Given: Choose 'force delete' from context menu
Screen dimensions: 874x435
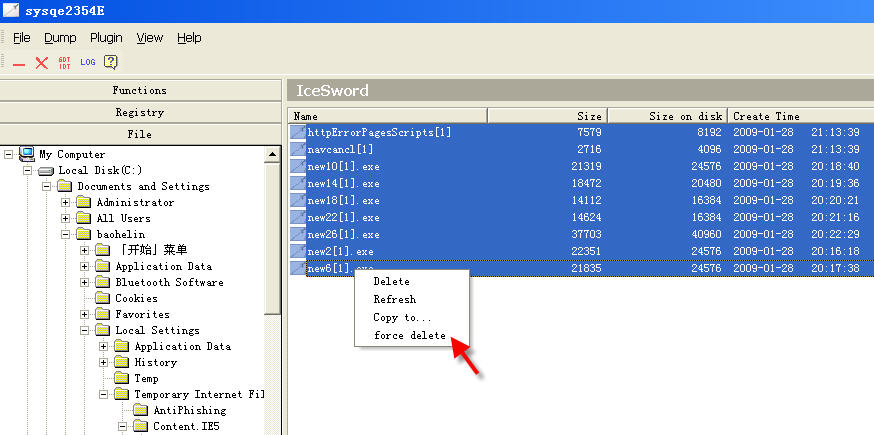Looking at the screenshot, I should pyautogui.click(x=410, y=335).
